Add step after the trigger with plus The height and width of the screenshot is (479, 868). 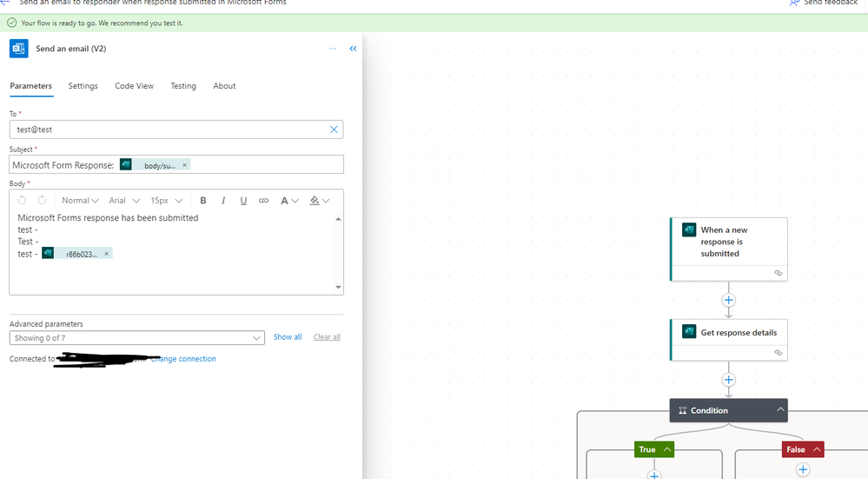728,300
